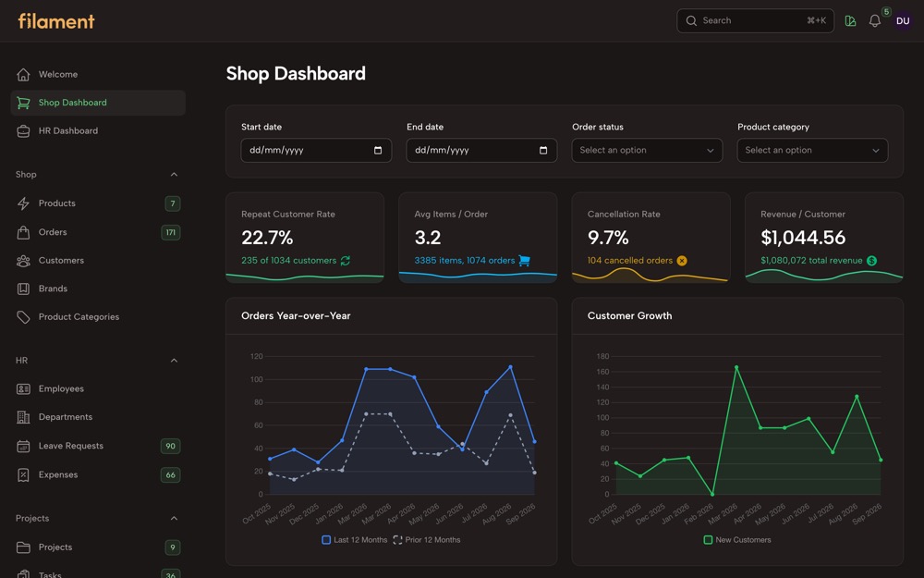Collapse the Projects navigation group
Image resolution: width=924 pixels, height=578 pixels.
coord(174,519)
